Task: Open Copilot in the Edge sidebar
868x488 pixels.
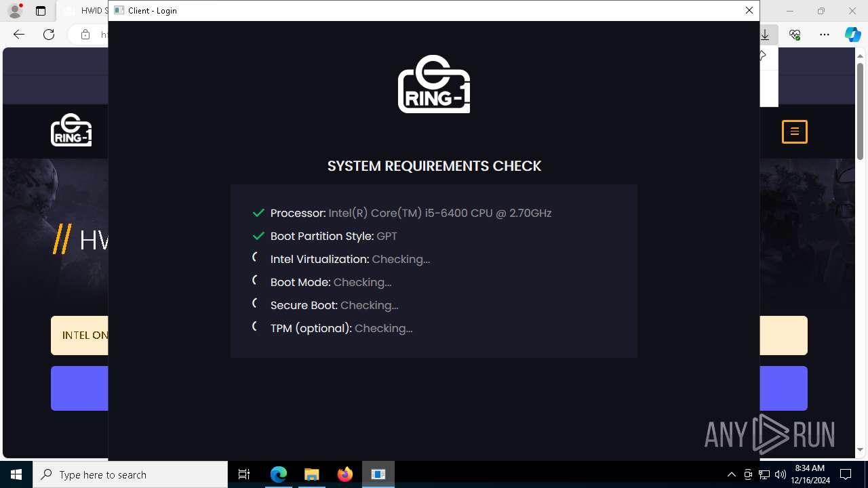Action: 852,35
